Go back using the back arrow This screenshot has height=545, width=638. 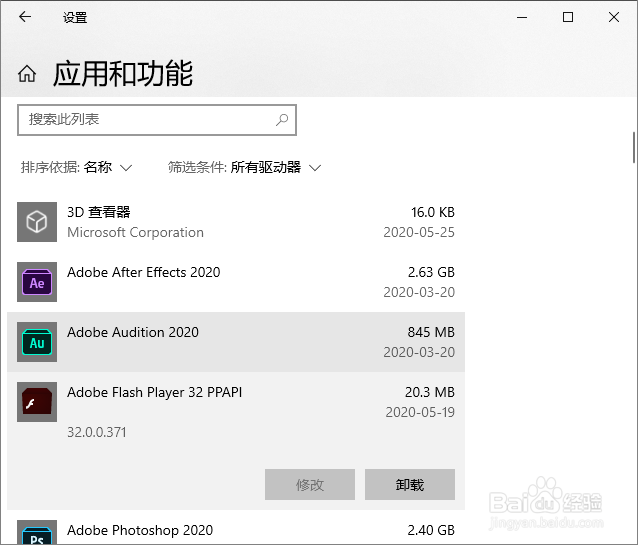pos(25,17)
